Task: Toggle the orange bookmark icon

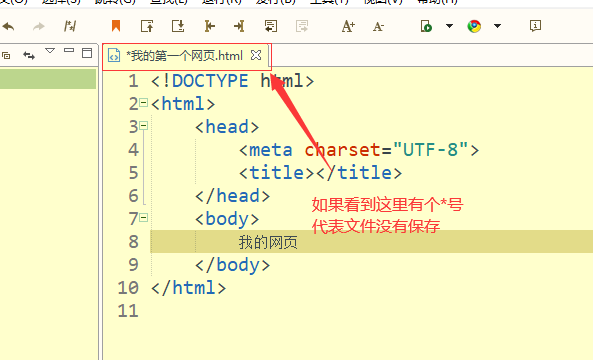Action: tap(116, 26)
